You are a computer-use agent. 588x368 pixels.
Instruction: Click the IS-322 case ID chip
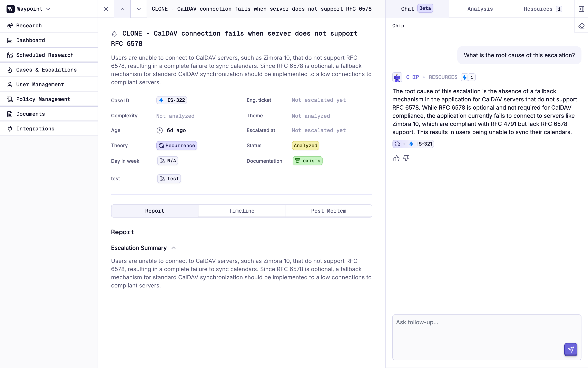(172, 100)
